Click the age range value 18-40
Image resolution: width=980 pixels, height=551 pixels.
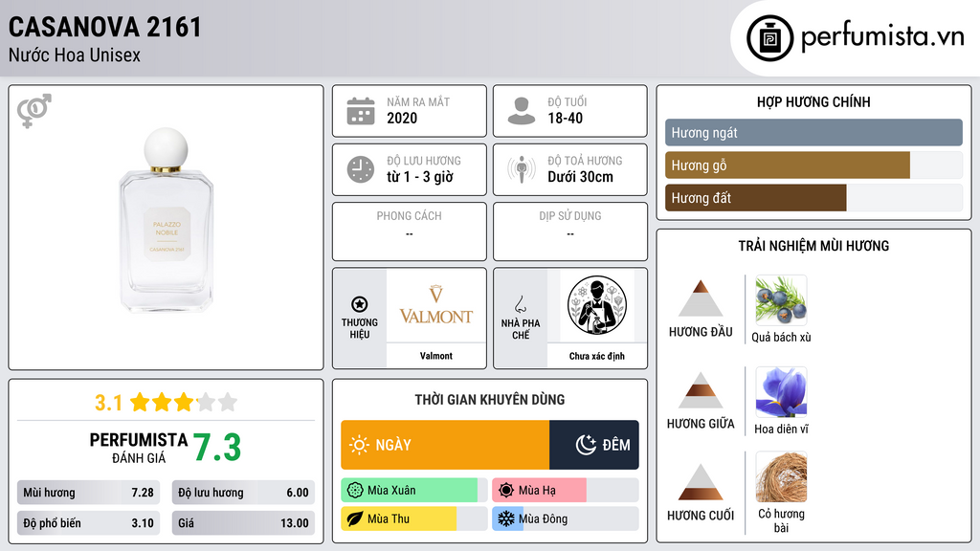click(x=565, y=118)
